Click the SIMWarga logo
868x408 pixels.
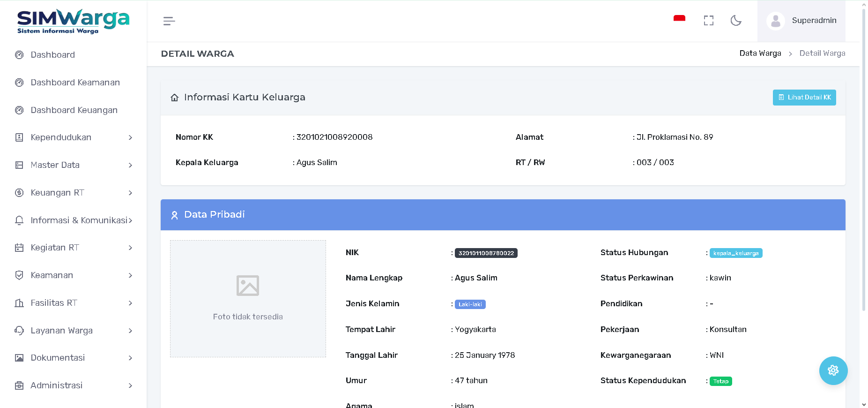[x=73, y=22]
